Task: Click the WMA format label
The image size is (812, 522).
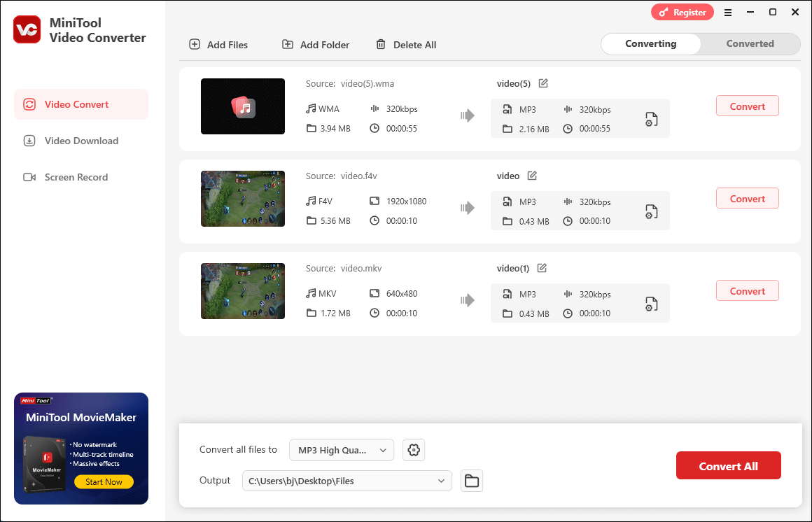Action: pyautogui.click(x=329, y=108)
